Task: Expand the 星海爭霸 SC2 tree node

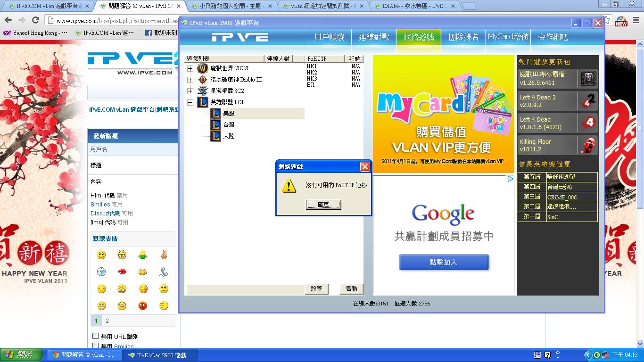Action: coord(190,91)
